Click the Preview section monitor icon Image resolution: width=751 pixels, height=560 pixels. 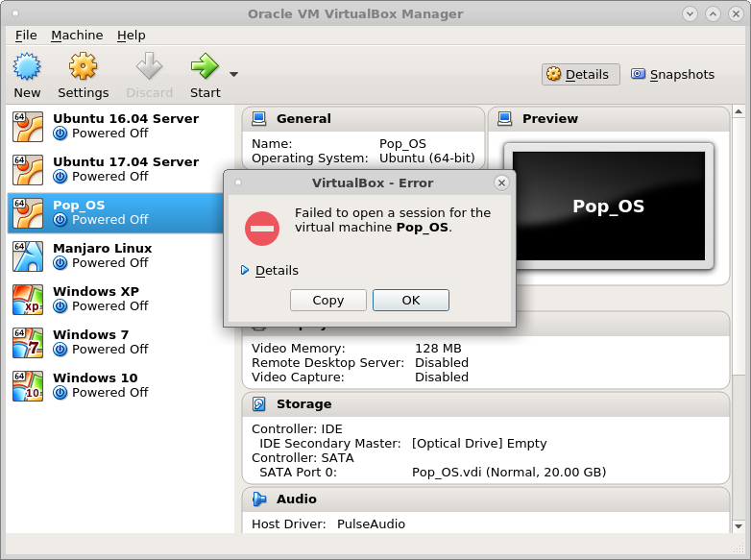[x=505, y=118]
